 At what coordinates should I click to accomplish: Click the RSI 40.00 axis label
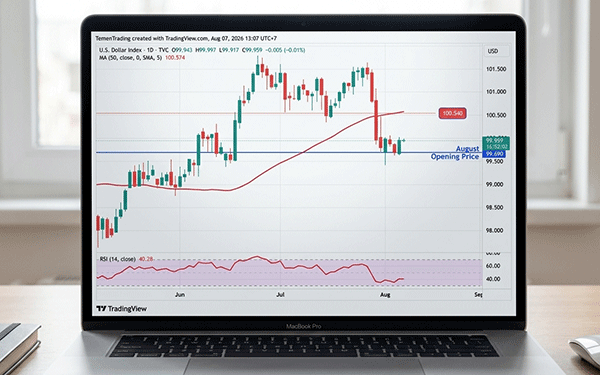[x=493, y=279]
